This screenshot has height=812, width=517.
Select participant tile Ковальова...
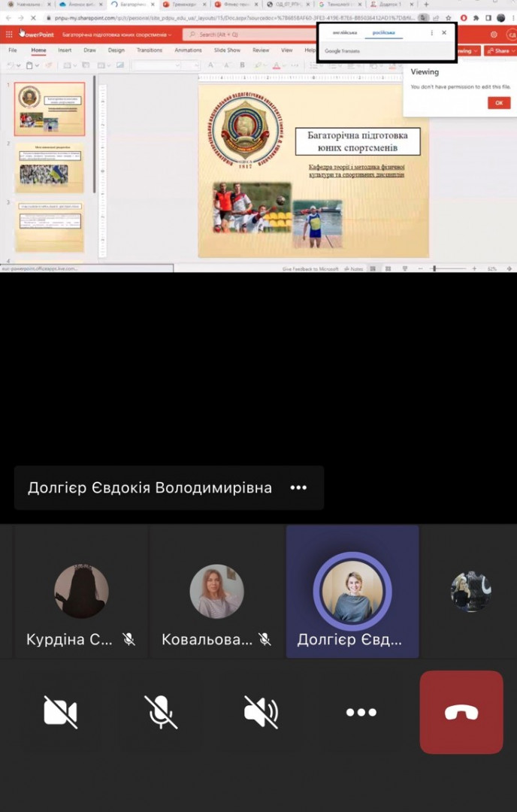click(217, 592)
